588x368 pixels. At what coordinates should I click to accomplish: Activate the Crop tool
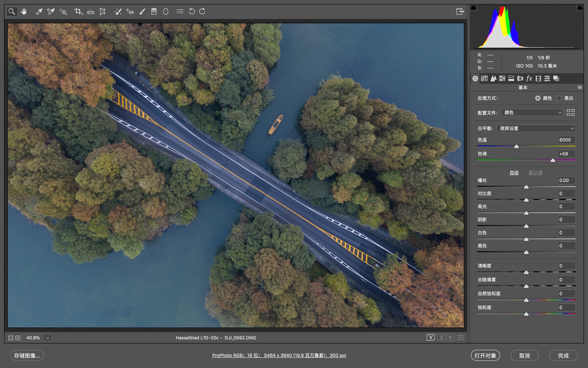click(x=78, y=11)
